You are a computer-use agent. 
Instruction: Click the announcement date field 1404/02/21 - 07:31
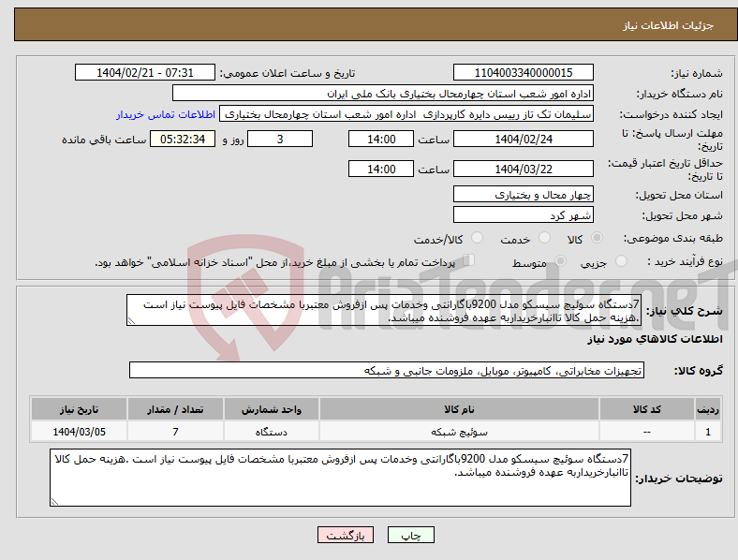(145, 72)
